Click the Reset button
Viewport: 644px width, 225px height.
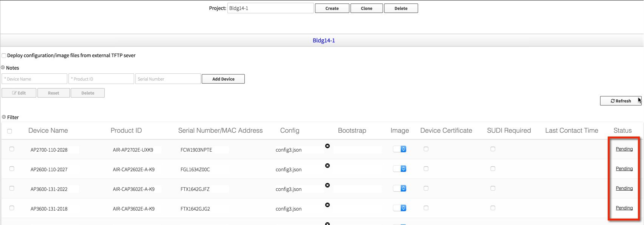[x=53, y=93]
